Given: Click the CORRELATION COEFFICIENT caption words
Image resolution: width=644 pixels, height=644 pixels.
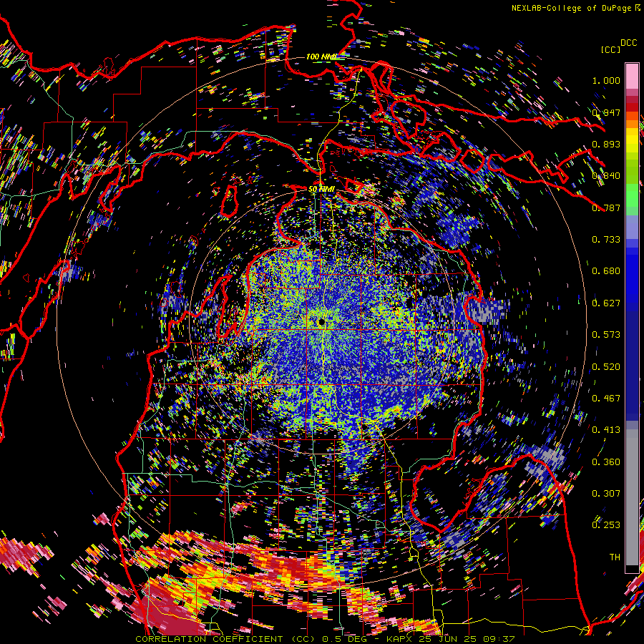Looking at the screenshot, I should [x=209, y=639].
